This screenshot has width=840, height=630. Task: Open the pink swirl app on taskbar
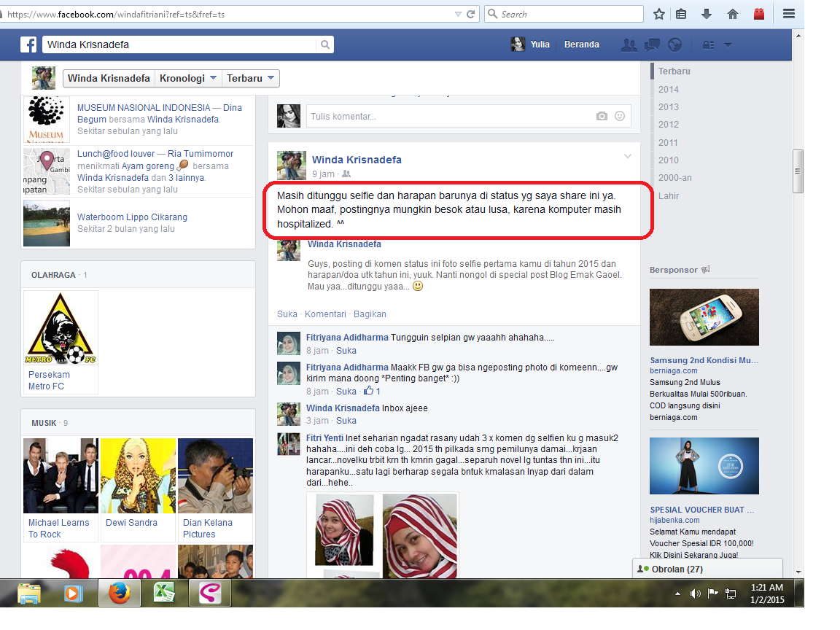[210, 593]
